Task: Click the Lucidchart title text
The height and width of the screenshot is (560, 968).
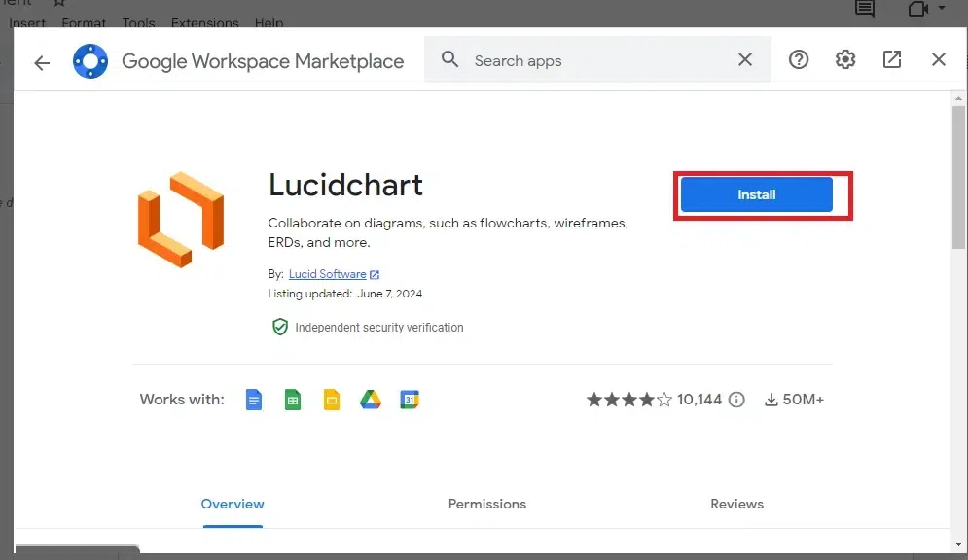Action: [345, 185]
